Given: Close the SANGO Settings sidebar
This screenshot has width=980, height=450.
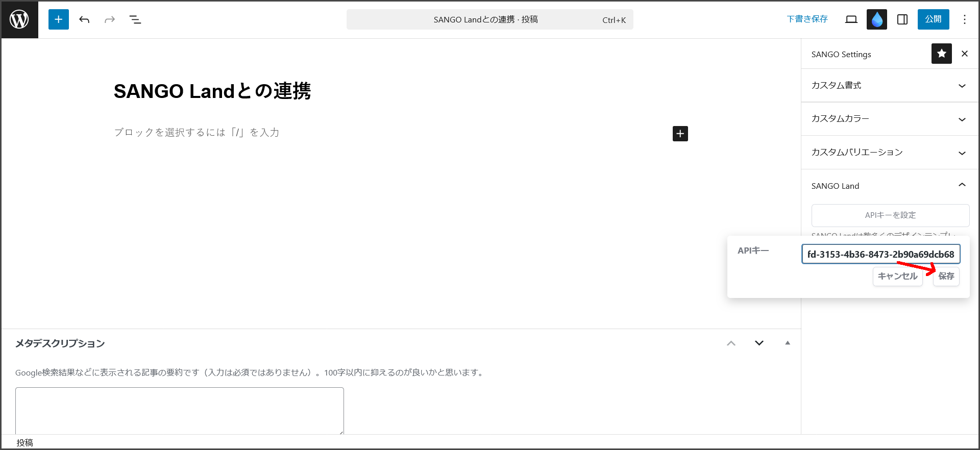Looking at the screenshot, I should tap(965, 54).
